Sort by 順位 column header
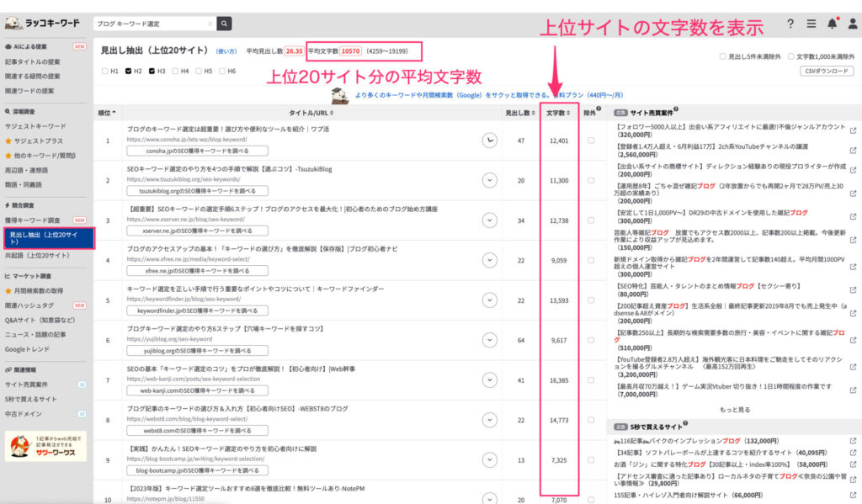Viewport: 862px width, 504px height. point(107,113)
